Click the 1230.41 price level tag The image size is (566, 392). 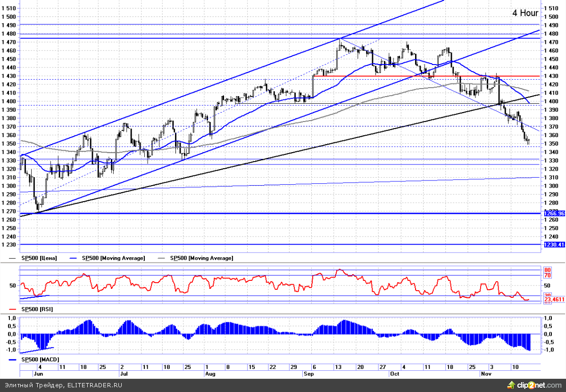coord(554,245)
